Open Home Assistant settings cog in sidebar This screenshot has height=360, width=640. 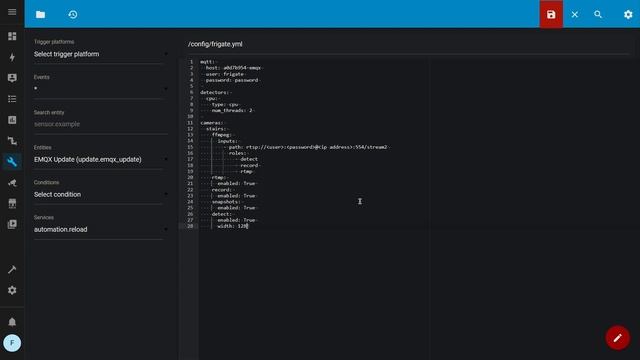pyautogui.click(x=12, y=290)
